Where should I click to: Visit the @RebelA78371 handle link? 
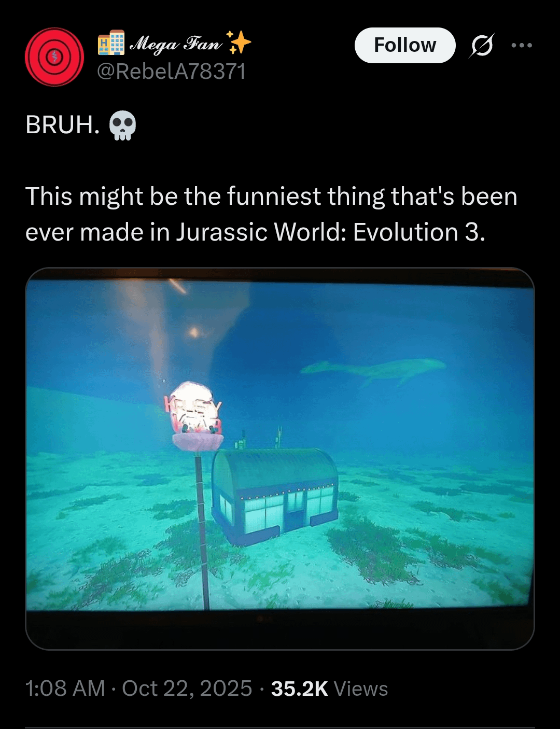(172, 72)
